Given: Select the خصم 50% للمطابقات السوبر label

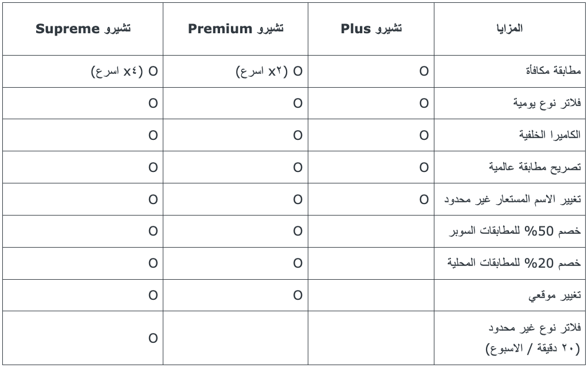Looking at the screenshot, I should pos(515,231).
